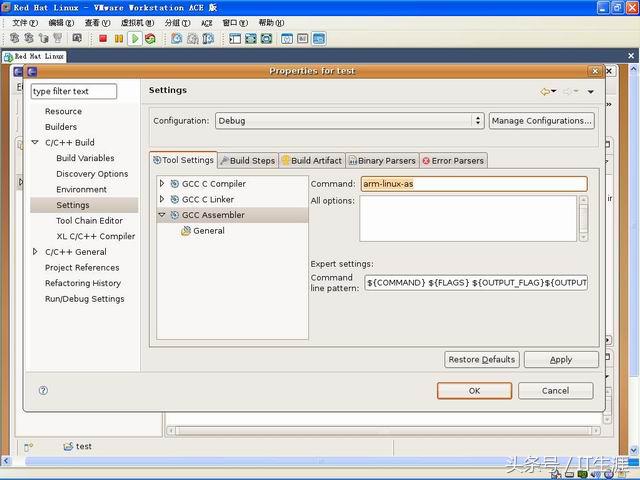Open the Settings view menu triangle
The width and height of the screenshot is (640, 480).
[591, 92]
